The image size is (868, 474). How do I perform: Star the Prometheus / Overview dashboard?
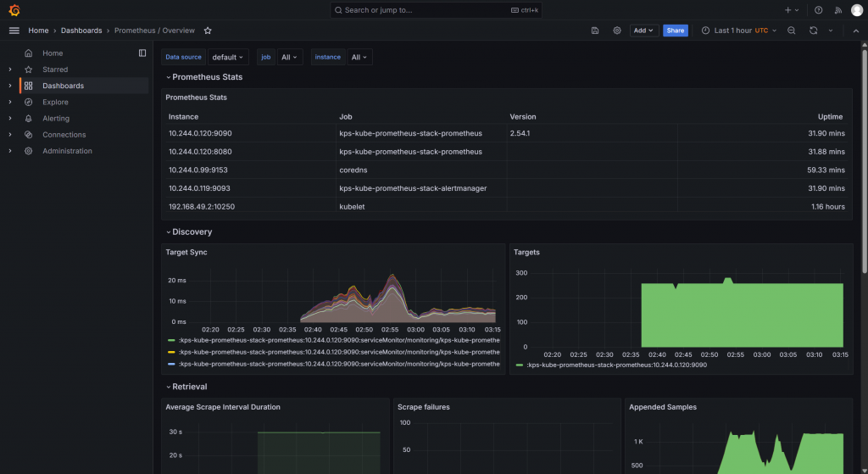(208, 31)
